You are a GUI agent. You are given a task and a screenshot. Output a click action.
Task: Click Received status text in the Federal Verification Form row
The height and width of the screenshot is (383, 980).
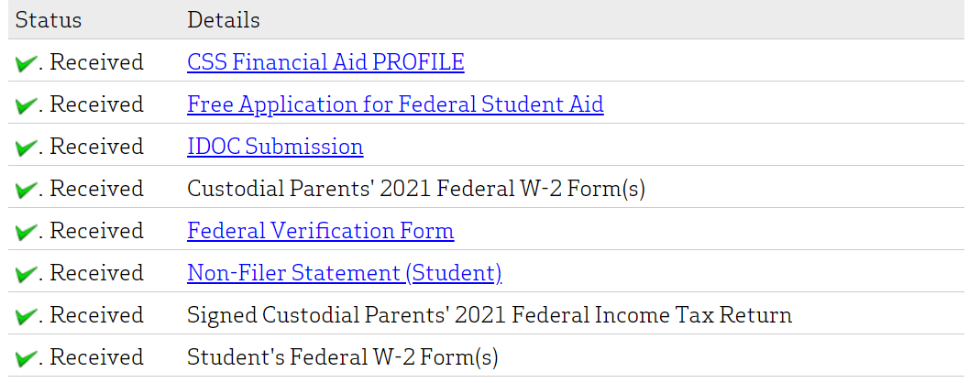96,231
